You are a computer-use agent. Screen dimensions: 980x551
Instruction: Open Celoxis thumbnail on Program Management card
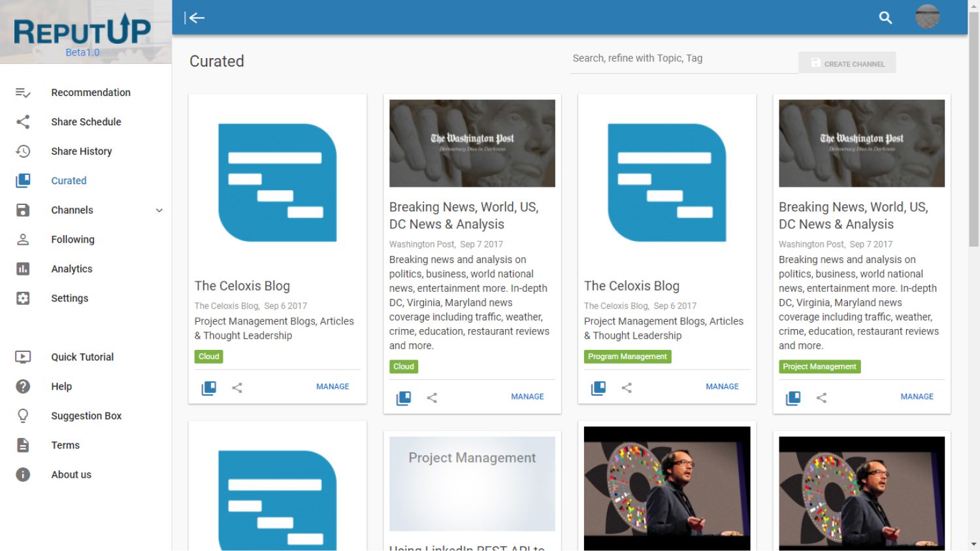(667, 183)
